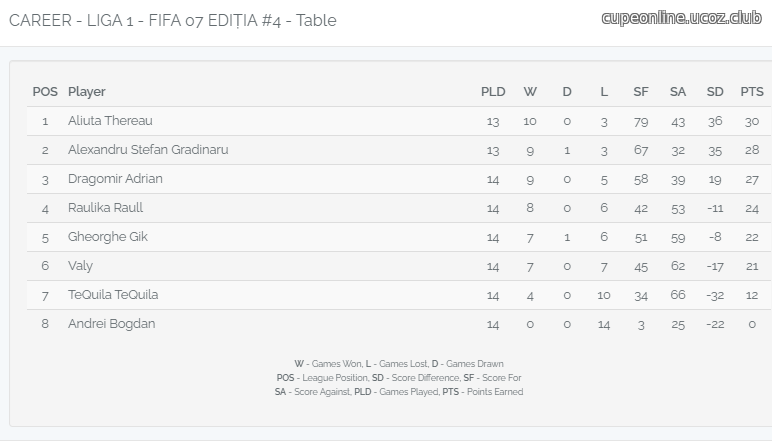Click the D draws column header
The height and width of the screenshot is (441, 772).
coord(567,92)
